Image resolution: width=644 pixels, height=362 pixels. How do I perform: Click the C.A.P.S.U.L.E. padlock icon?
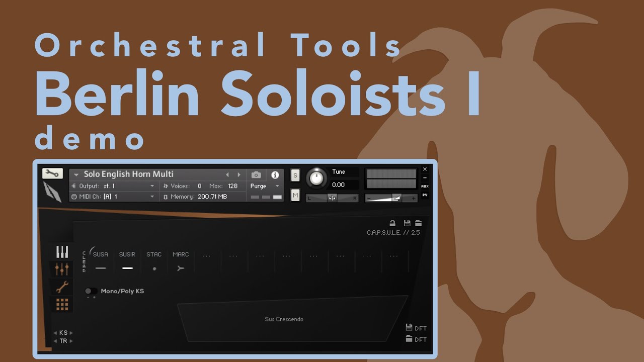coord(392,223)
